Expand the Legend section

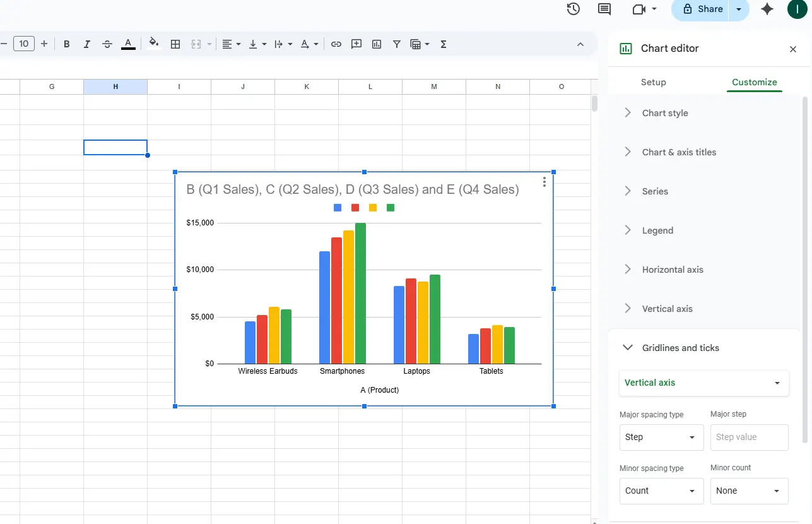point(657,230)
